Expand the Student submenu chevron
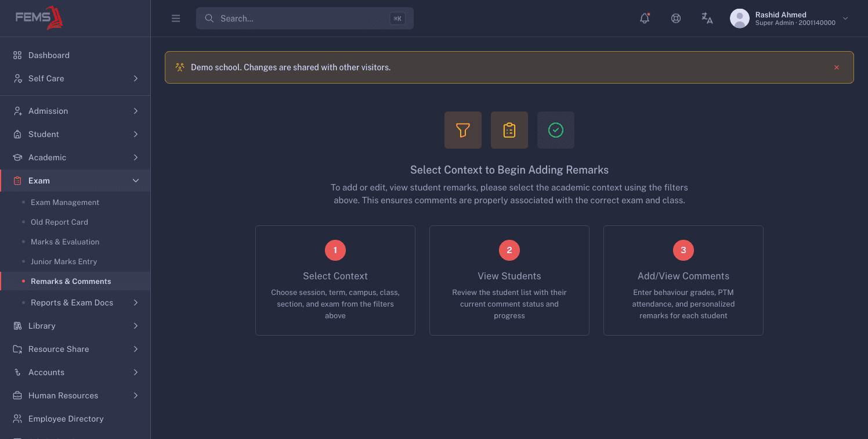868x439 pixels. [x=136, y=134]
